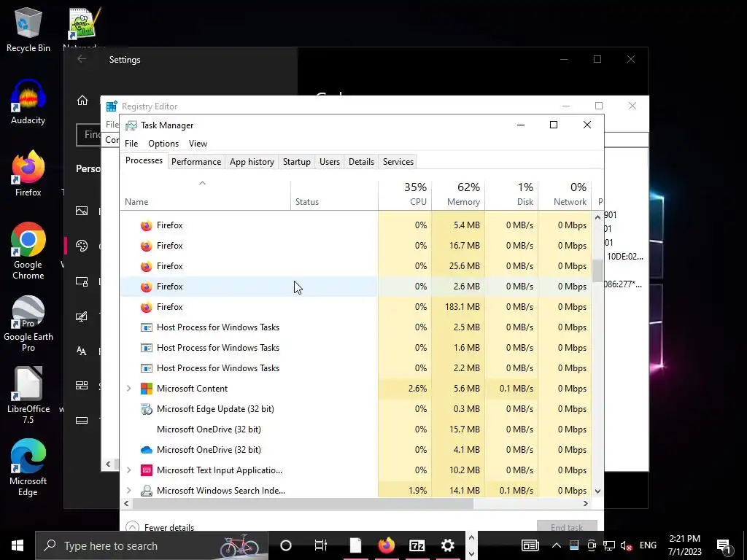Select the Lock screen icon in Settings sidebar

[x=82, y=281]
